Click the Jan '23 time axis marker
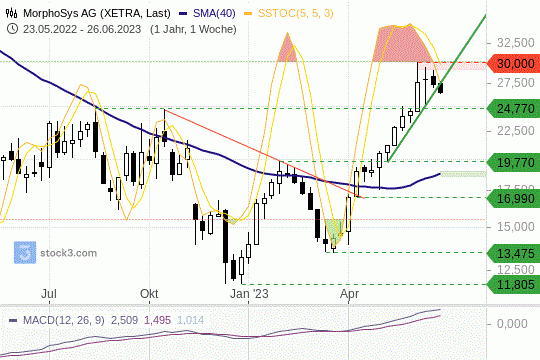This screenshot has width=540, height=360. pyautogui.click(x=249, y=294)
